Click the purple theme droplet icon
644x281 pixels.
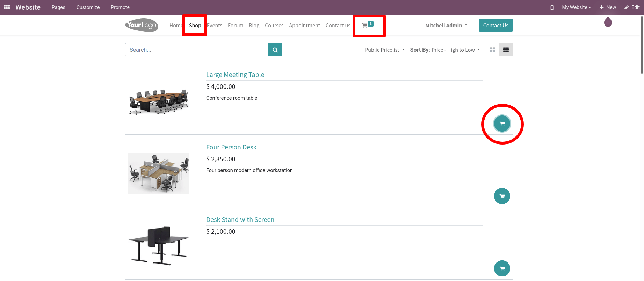coord(608,22)
